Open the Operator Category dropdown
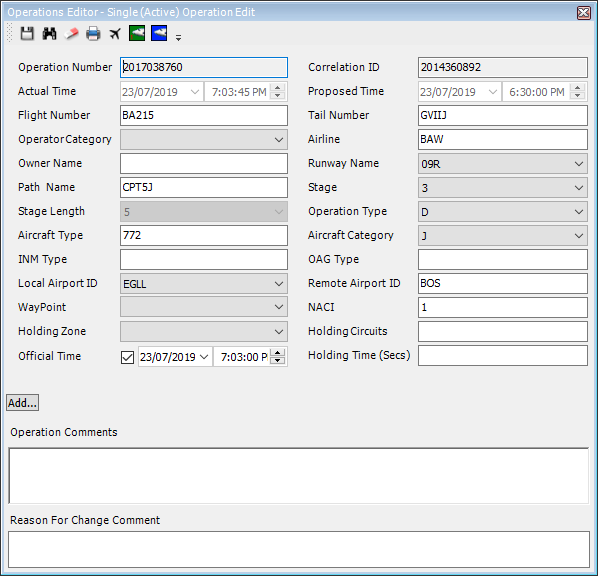 pos(279,140)
